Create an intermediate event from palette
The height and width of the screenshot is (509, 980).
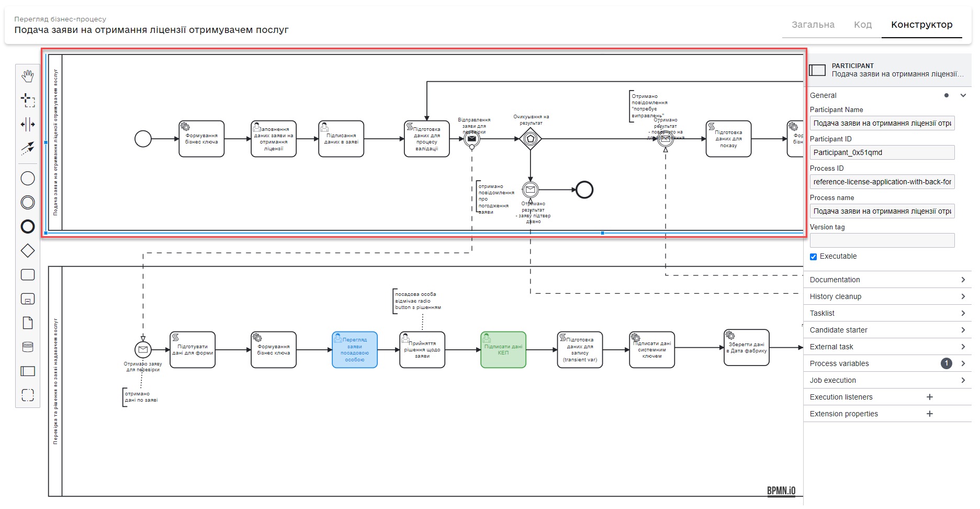pyautogui.click(x=28, y=202)
